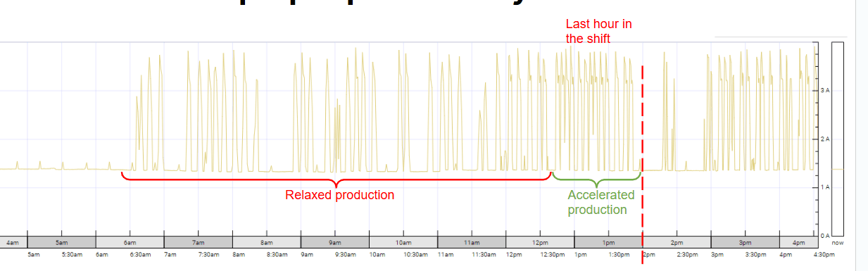Click the 7:30am tick label

coord(208,254)
